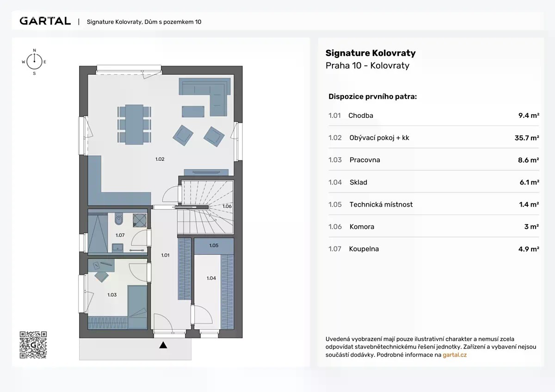
Task: Click the black entrance arrow below the floor plan
Action: tap(163, 345)
